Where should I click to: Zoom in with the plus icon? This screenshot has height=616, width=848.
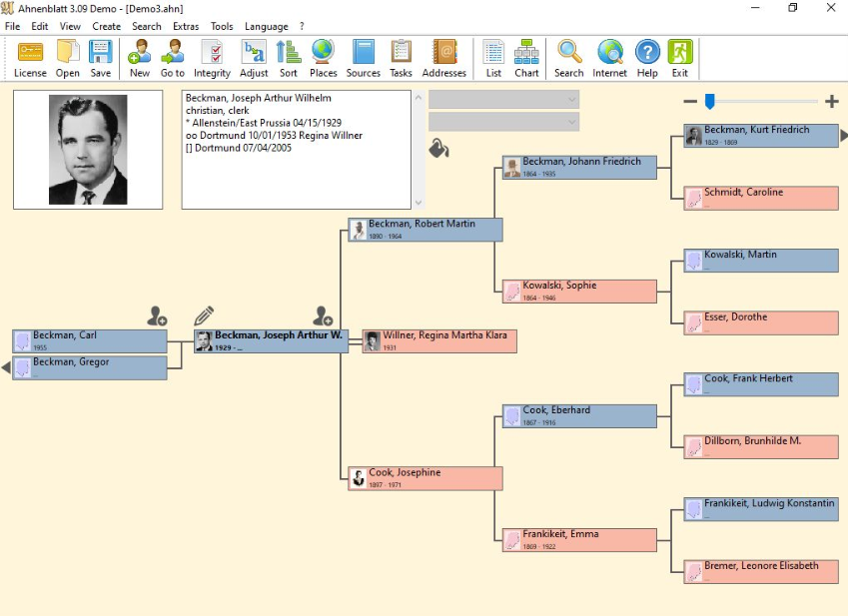pos(832,101)
